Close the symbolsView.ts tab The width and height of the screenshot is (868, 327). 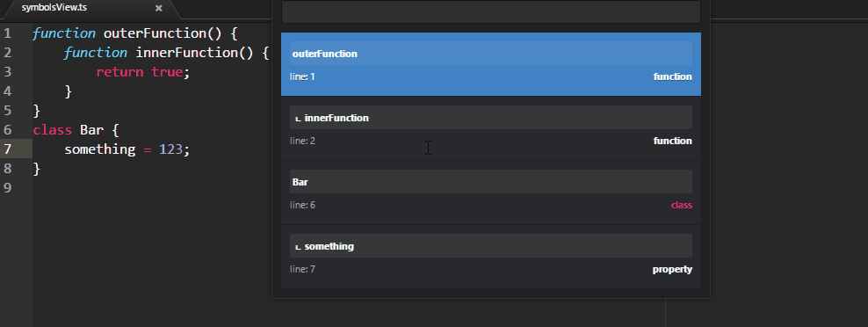point(159,8)
